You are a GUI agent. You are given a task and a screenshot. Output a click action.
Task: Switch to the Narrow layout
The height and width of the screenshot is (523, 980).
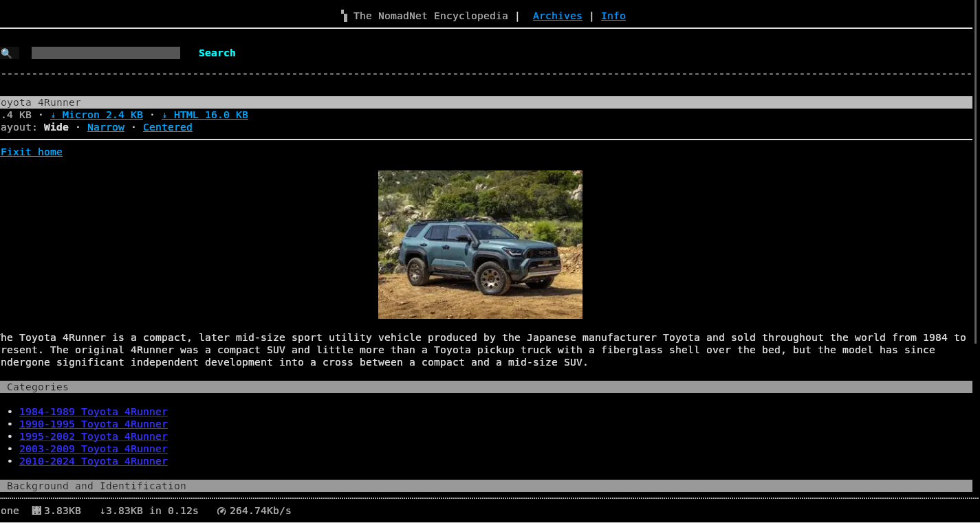[x=106, y=127]
